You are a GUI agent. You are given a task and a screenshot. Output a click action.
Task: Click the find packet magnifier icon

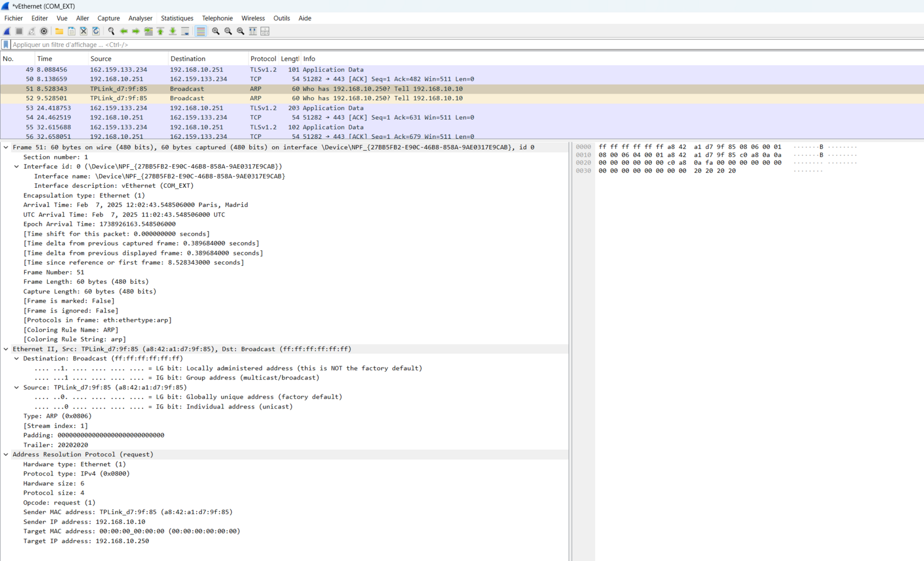tap(111, 31)
